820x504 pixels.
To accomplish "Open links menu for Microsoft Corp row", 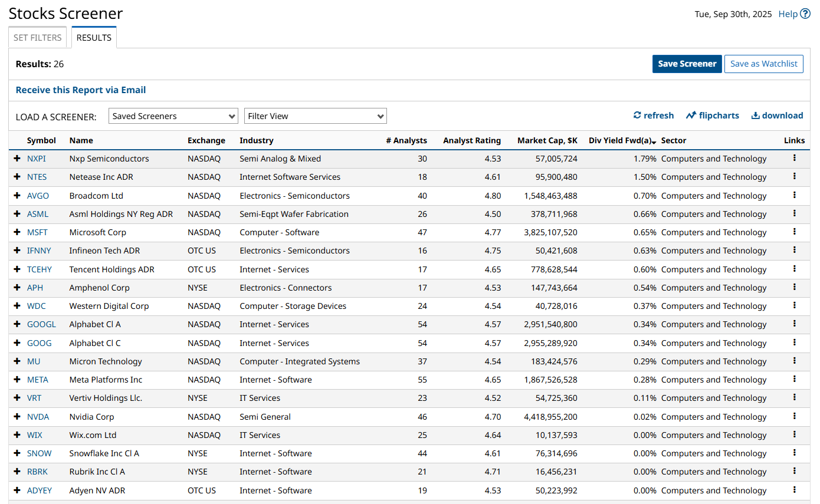I will pos(794,232).
